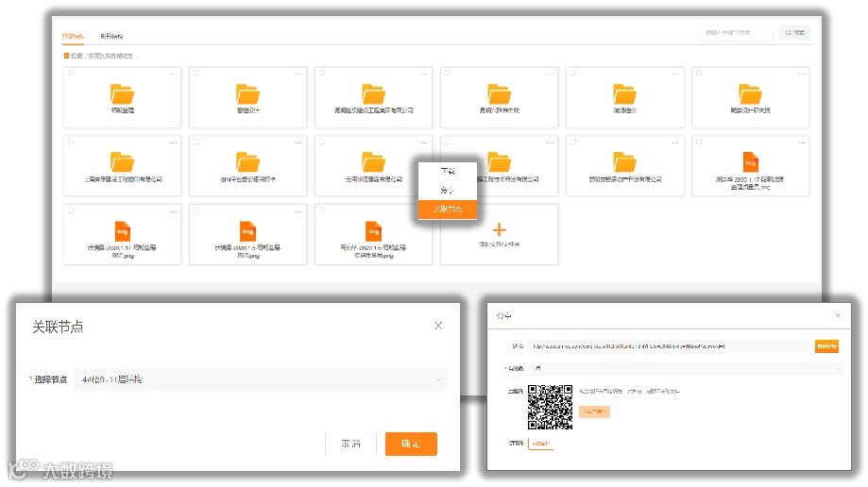Switch to the inactive tab beside orange tab
Image resolution: width=868 pixels, height=487 pixels.
point(111,36)
